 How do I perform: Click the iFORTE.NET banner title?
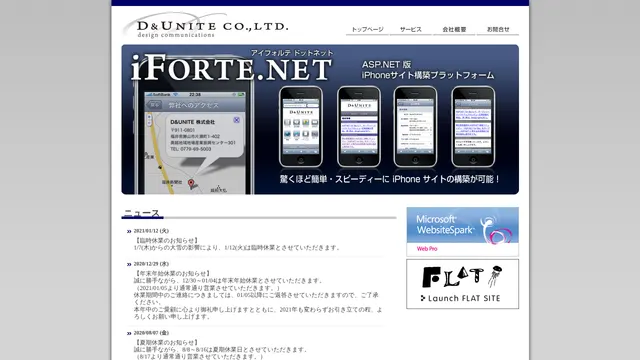pyautogui.click(x=231, y=68)
